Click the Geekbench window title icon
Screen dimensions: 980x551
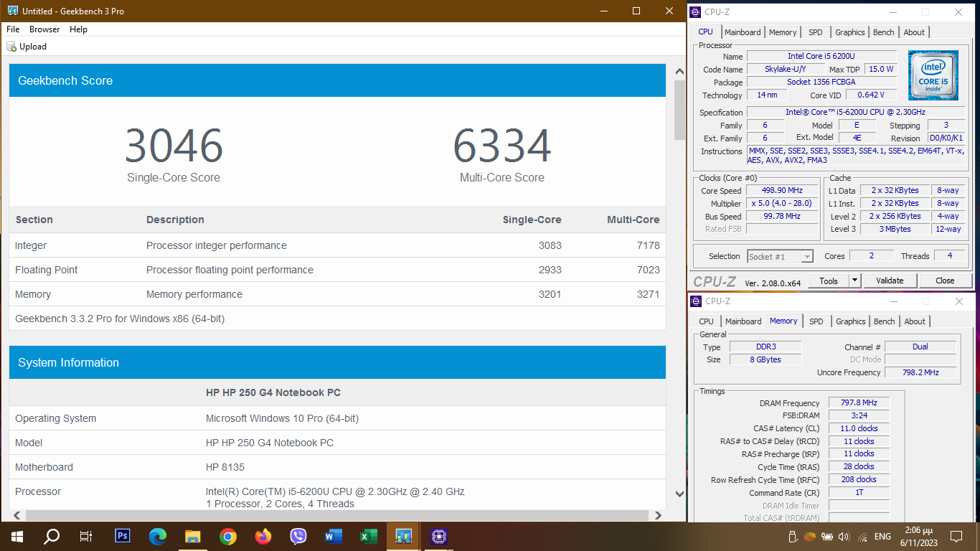click(11, 11)
